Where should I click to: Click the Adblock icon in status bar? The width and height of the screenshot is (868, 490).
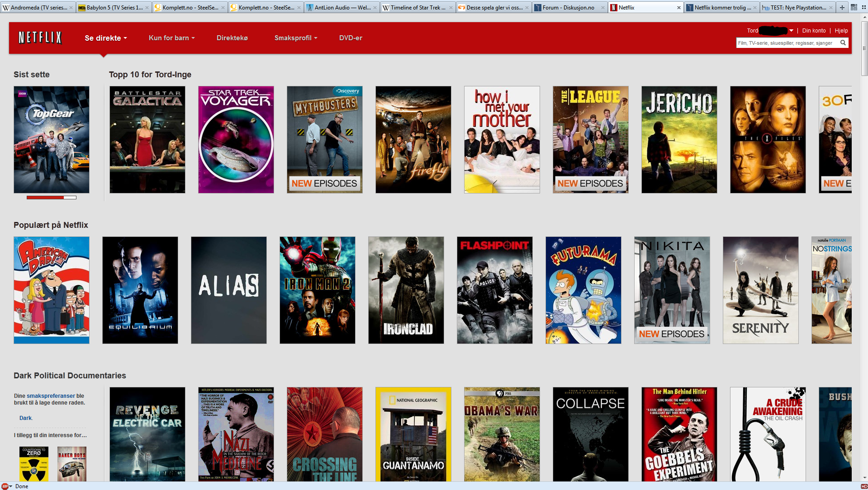point(5,486)
